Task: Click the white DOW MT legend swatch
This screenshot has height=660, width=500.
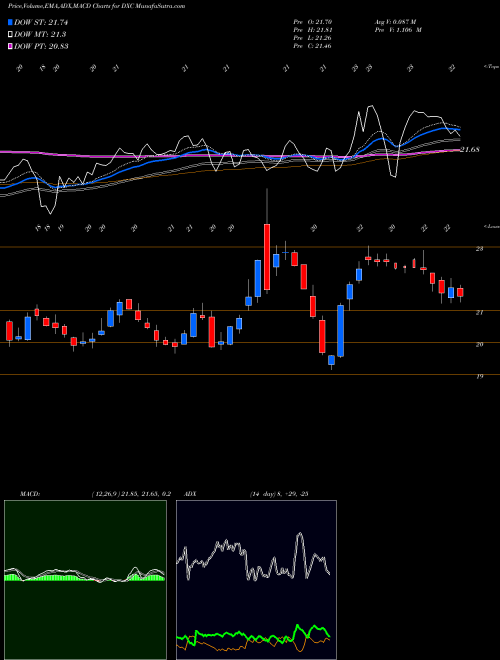Action: pyautogui.click(x=10, y=34)
